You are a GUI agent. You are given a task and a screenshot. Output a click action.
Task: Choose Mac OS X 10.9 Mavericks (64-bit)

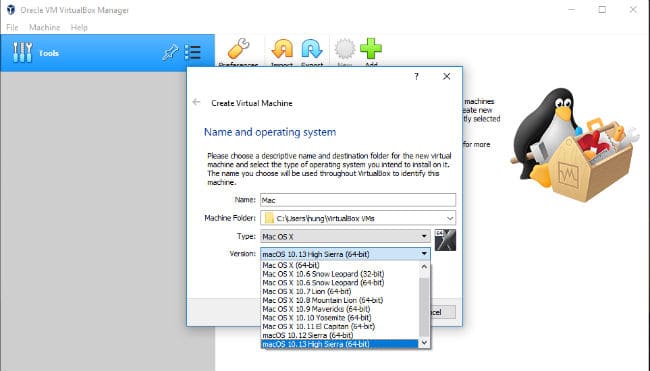(340, 309)
